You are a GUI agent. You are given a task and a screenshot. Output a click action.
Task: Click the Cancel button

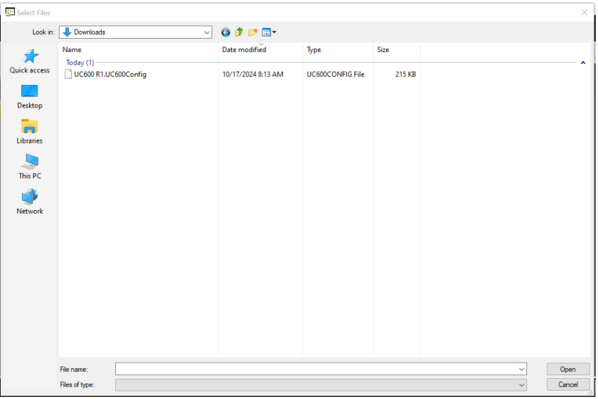[x=568, y=385]
